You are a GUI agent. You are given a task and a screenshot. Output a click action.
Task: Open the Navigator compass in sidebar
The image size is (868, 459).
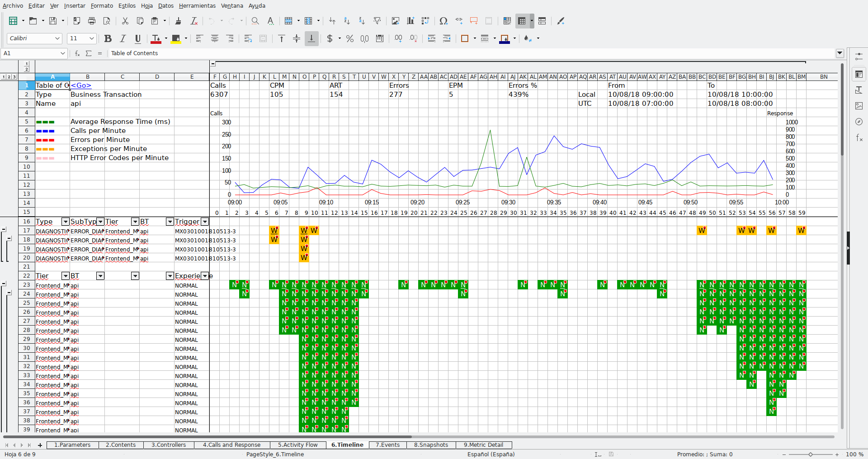859,122
